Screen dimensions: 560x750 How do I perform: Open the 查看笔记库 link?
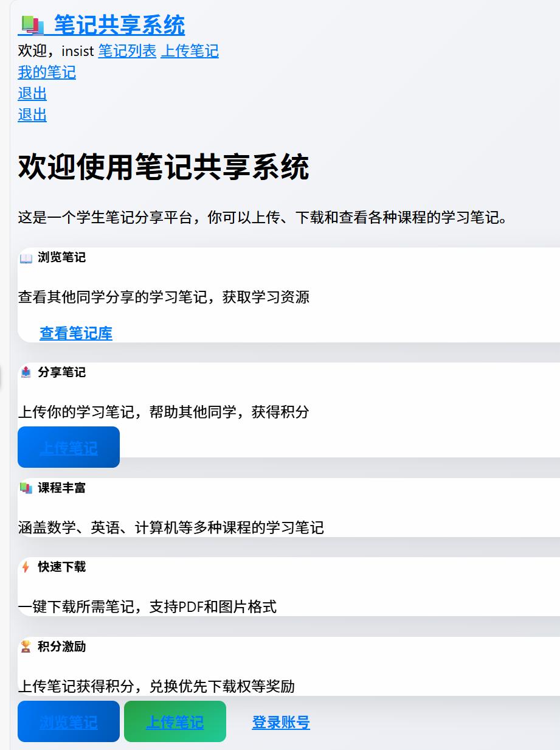point(76,333)
